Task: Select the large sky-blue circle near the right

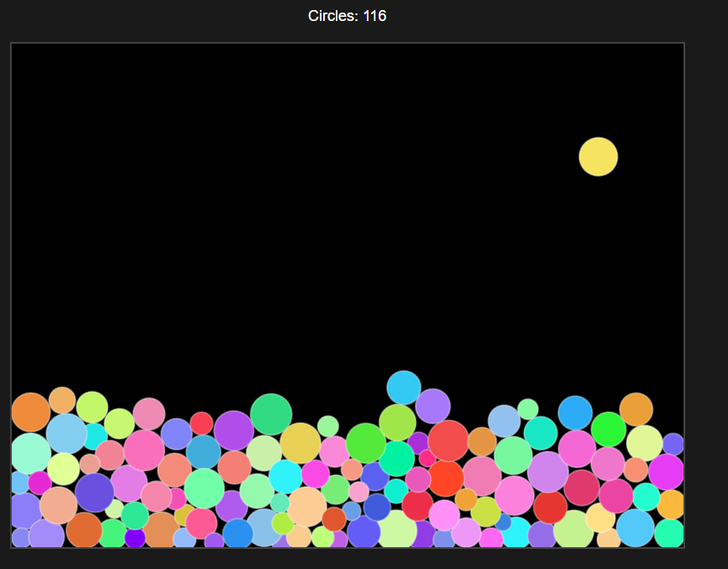Action: 574,415
